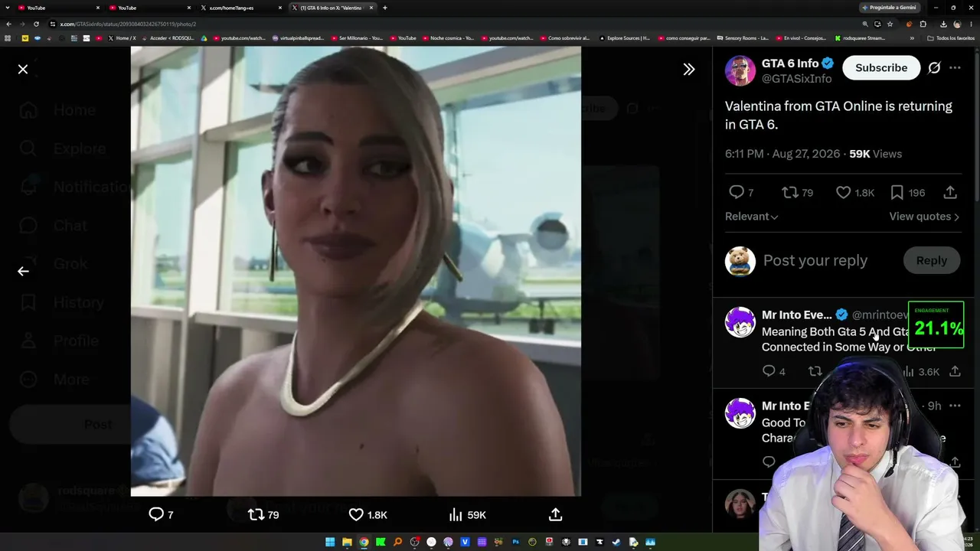Open the Kick app icon in the taskbar

pyautogui.click(x=381, y=542)
